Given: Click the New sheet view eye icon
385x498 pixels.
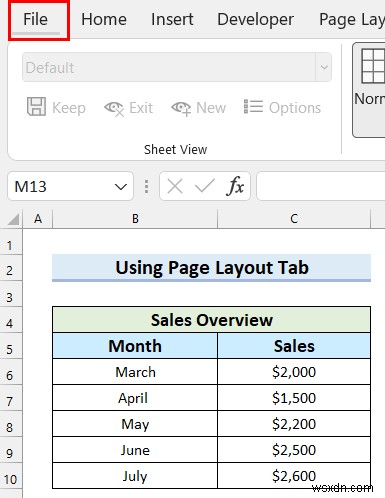Looking at the screenshot, I should pos(181,108).
